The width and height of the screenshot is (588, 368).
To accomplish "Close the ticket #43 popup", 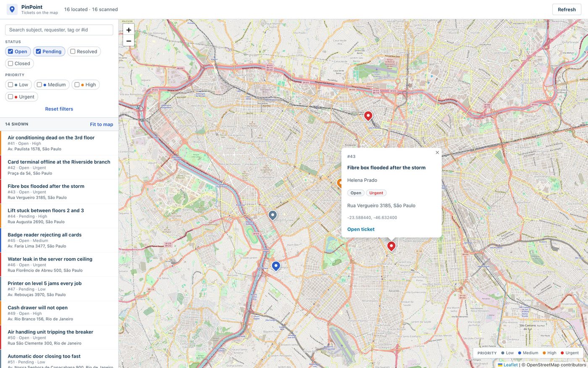I will (437, 153).
